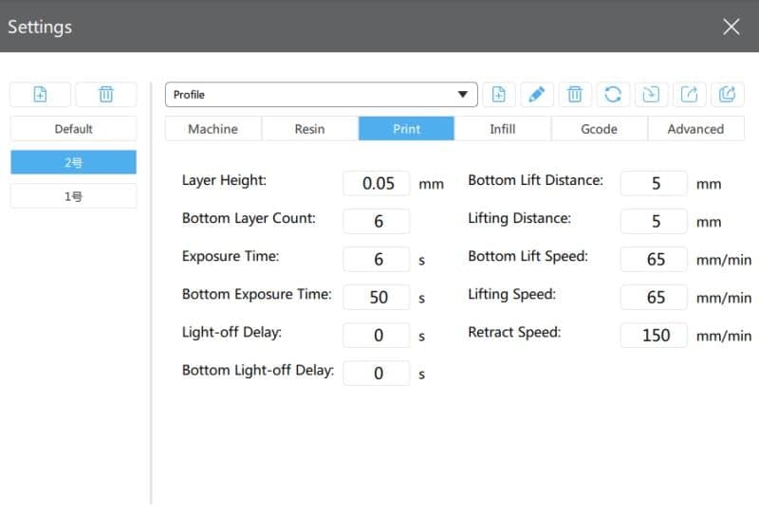Image resolution: width=759 pixels, height=532 pixels.
Task: Show the Advanced tab settings
Action: click(695, 129)
